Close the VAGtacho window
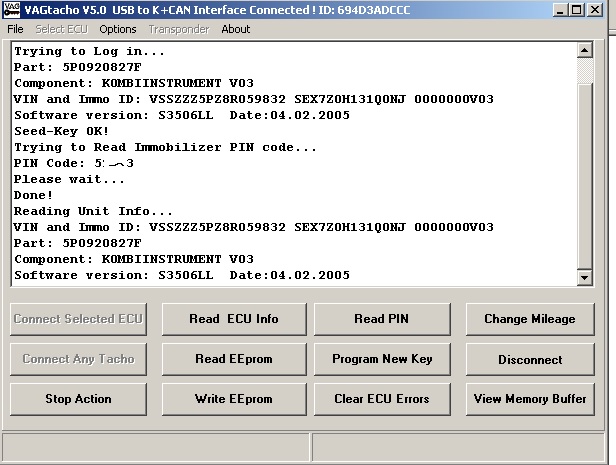616x465 pixels. point(595,10)
